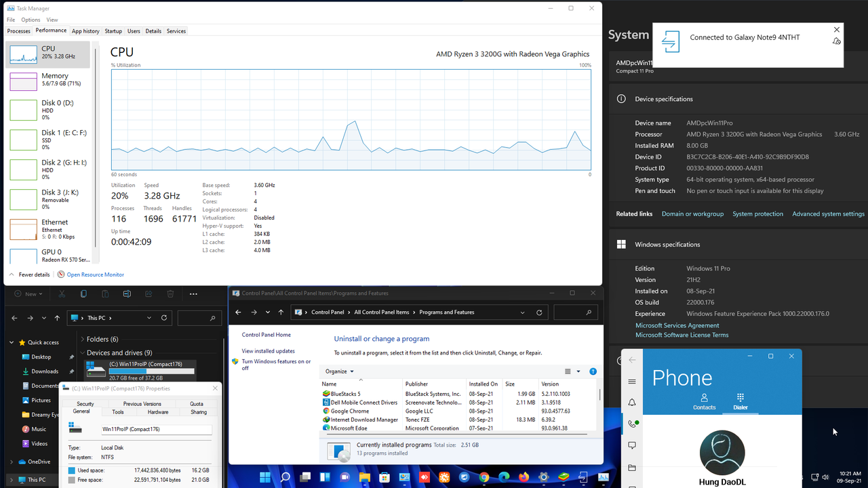
Task: Open System protection link
Action: (x=757, y=214)
